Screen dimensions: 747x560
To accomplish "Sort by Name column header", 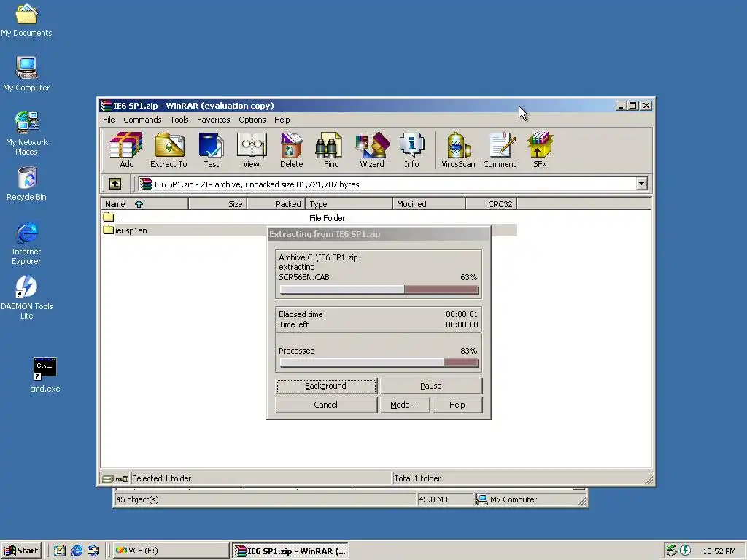I will click(x=145, y=204).
